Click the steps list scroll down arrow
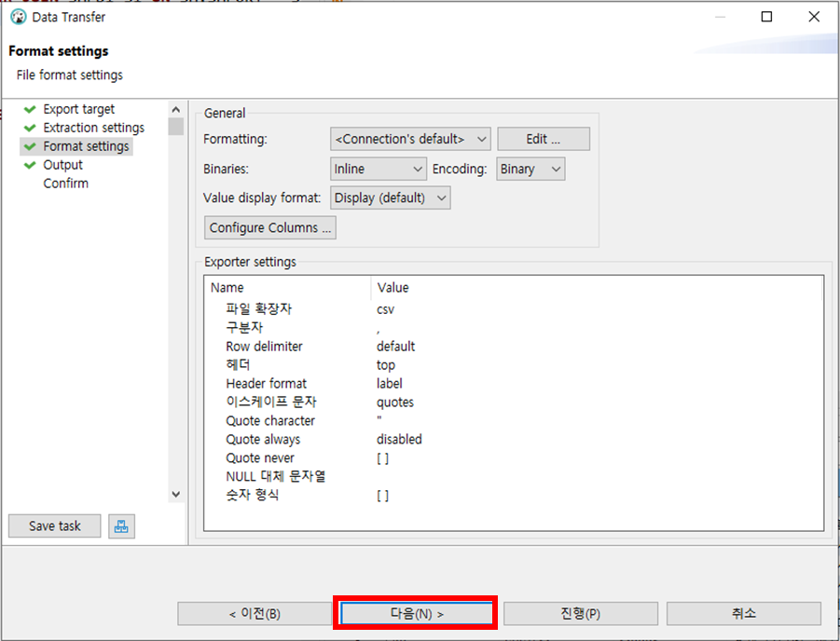Viewport: 840px width, 641px height. click(175, 495)
